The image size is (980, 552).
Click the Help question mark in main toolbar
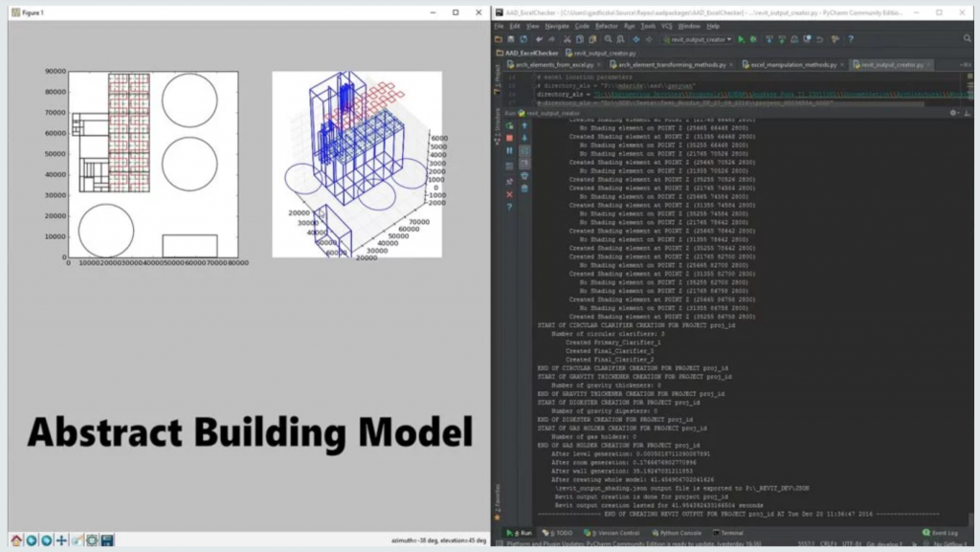click(x=851, y=39)
